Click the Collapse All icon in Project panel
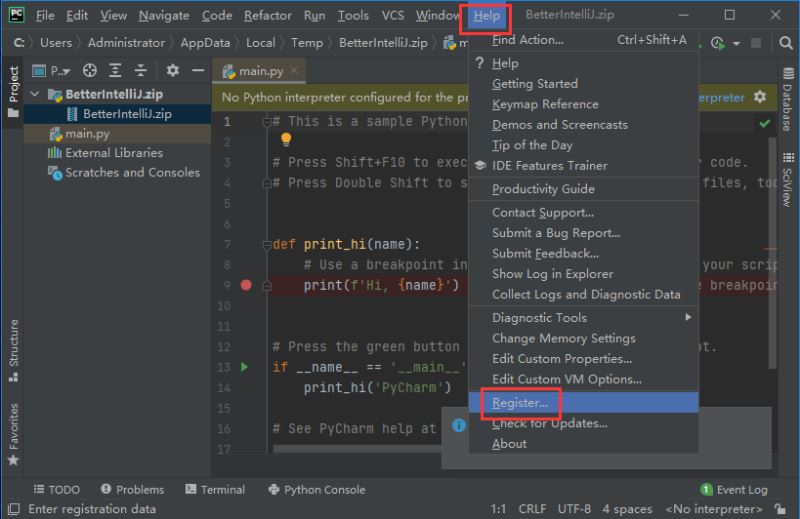The height and width of the screenshot is (519, 800). (x=140, y=70)
